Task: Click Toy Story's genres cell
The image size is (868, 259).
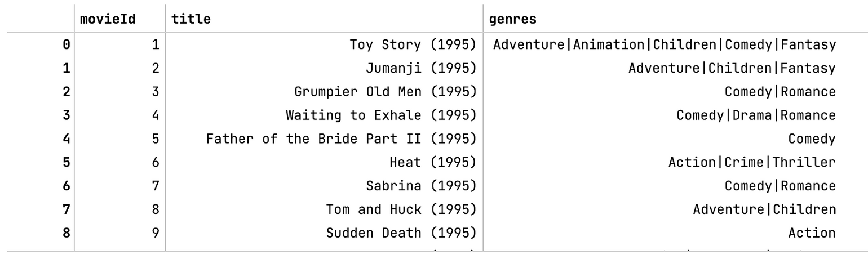Action: coord(664,44)
